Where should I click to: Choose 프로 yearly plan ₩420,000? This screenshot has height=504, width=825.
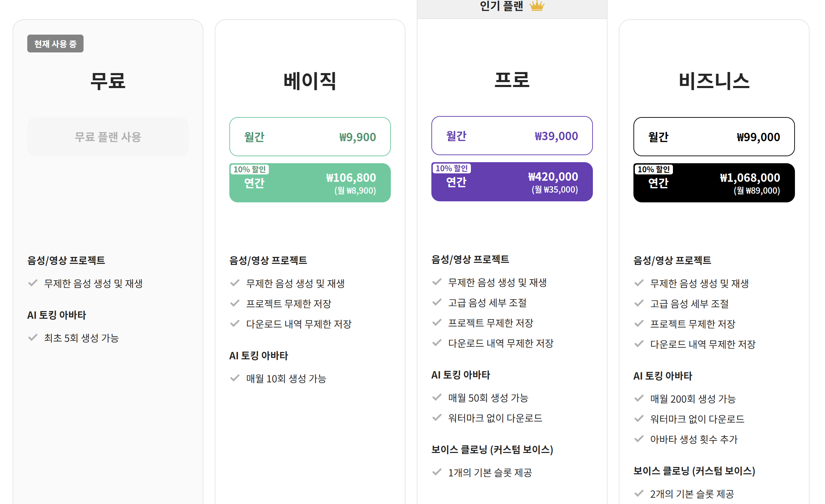[512, 182]
